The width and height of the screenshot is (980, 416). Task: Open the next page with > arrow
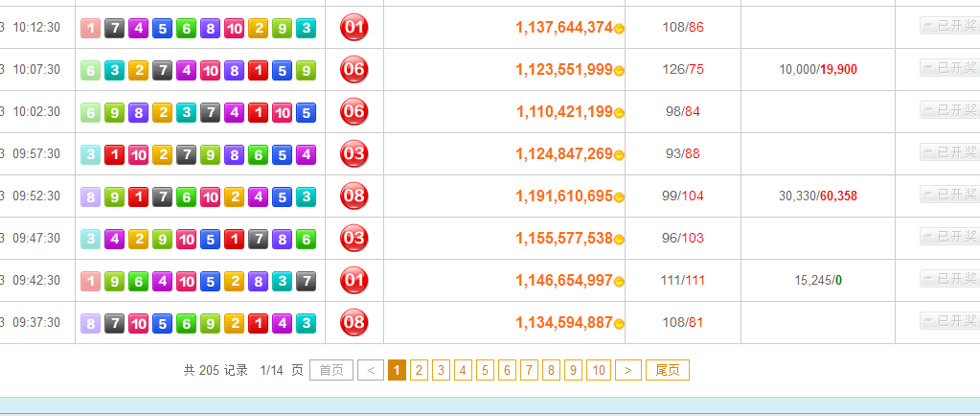coord(628,370)
